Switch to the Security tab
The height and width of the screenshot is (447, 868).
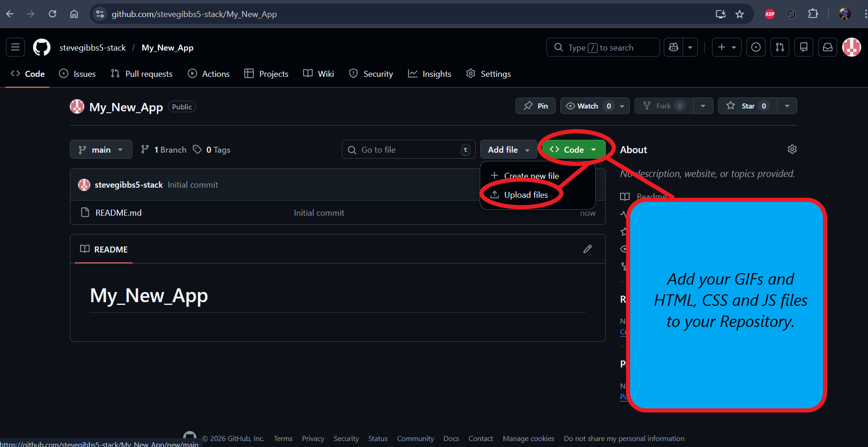(x=371, y=74)
